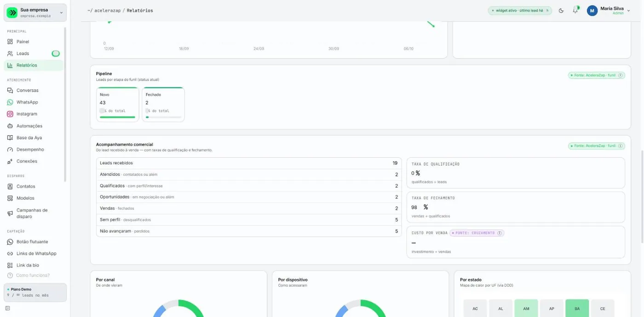644x317 pixels.
Task: Click the AM state heatmap tile
Action: pyautogui.click(x=526, y=308)
